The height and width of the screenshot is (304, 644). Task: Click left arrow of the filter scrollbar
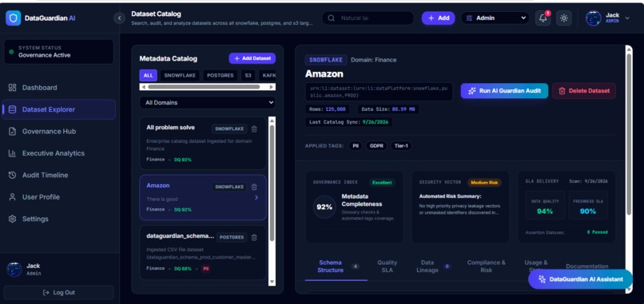pyautogui.click(x=142, y=86)
